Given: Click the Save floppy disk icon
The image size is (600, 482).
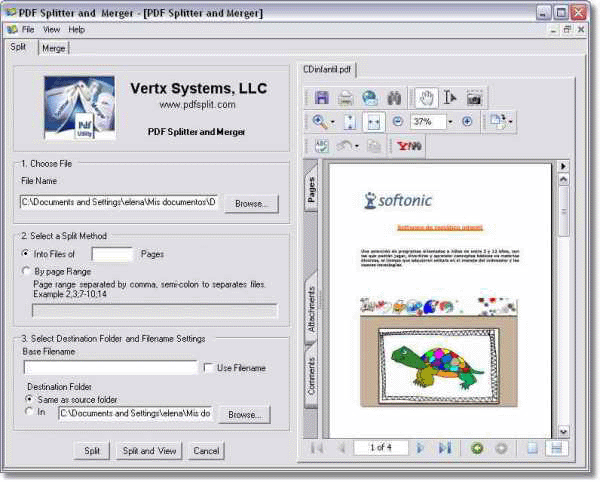Looking at the screenshot, I should tap(321, 98).
